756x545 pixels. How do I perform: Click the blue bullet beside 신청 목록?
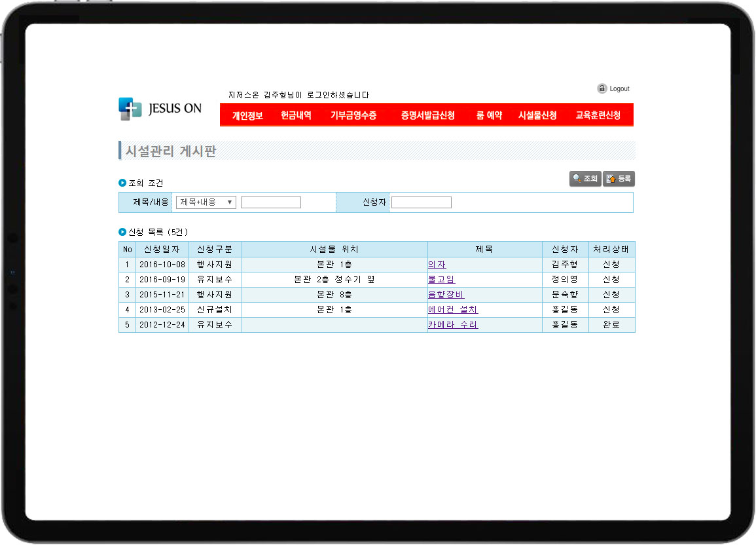pos(122,232)
